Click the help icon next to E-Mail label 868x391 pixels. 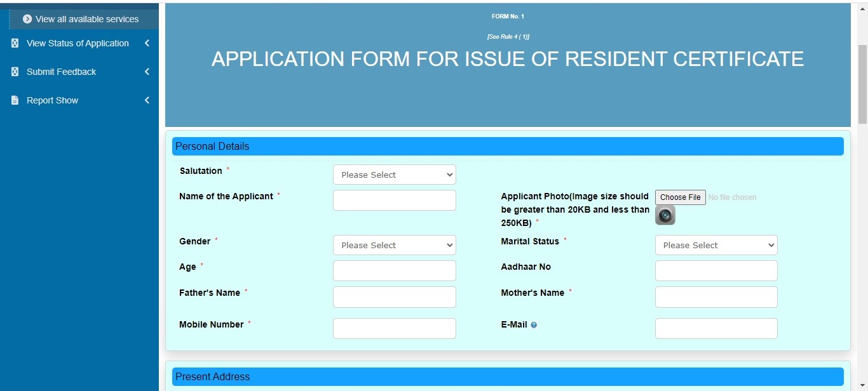[x=534, y=324]
